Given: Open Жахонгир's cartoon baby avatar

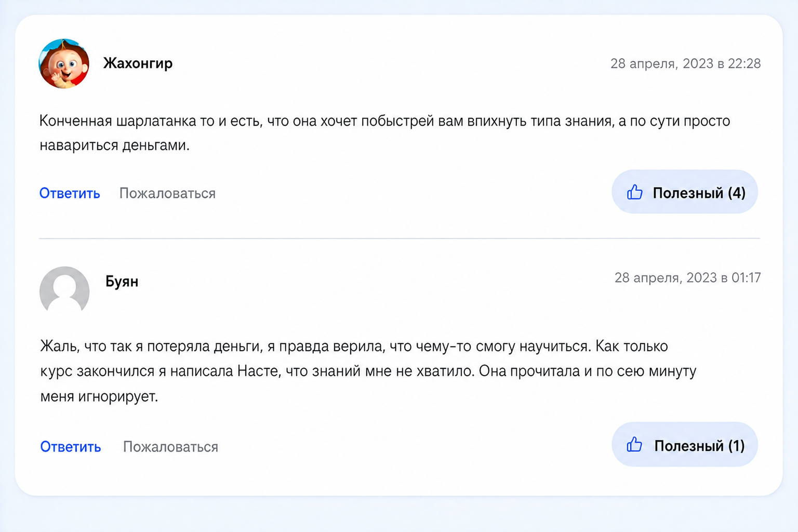Looking at the screenshot, I should pos(64,63).
